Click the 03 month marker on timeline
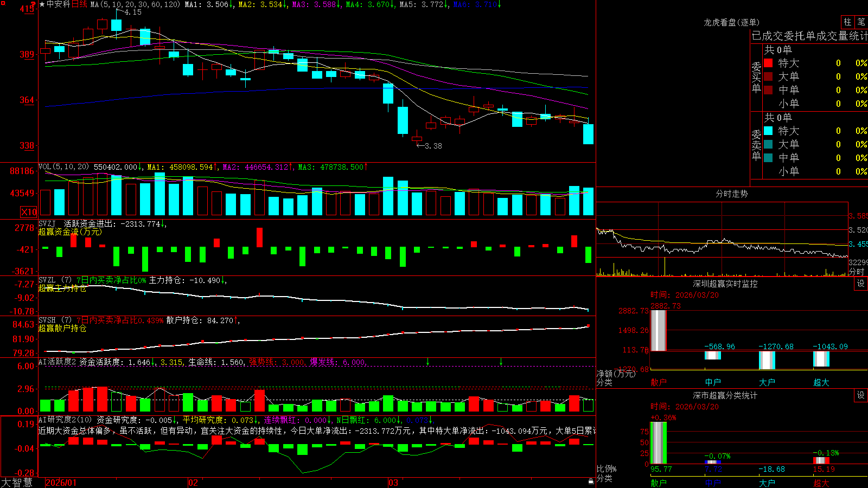The width and height of the screenshot is (868, 488). click(393, 483)
